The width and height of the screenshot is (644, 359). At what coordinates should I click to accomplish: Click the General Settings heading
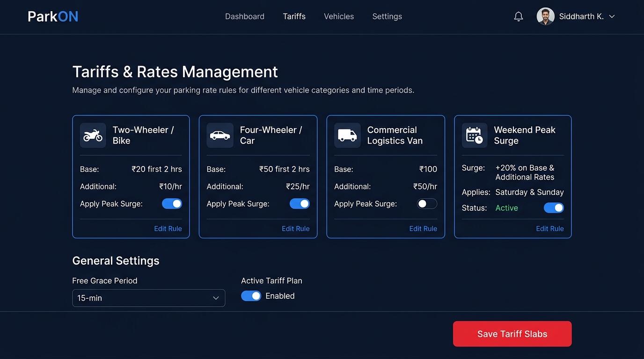click(116, 261)
